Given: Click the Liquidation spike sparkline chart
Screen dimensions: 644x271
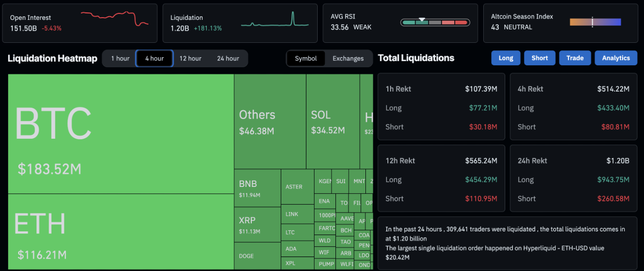Looking at the screenshot, I should pyautogui.click(x=275, y=20).
